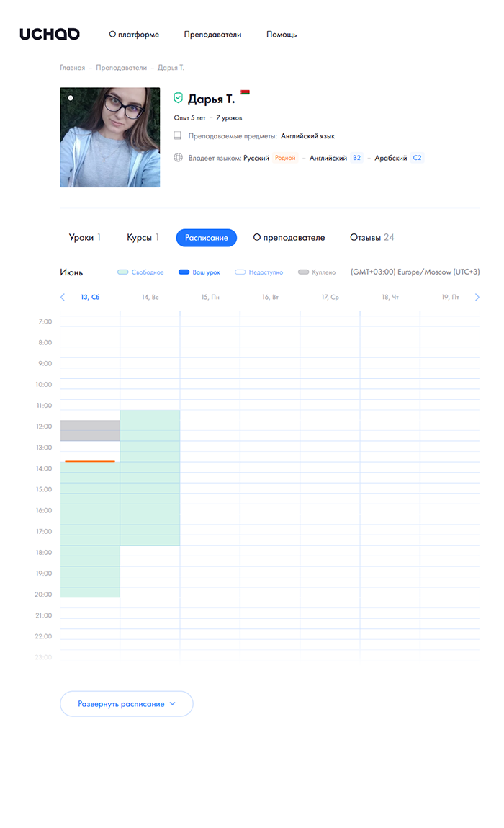Select the free green slot on Sunday 14
This screenshot has height=828, width=504.
[150, 478]
